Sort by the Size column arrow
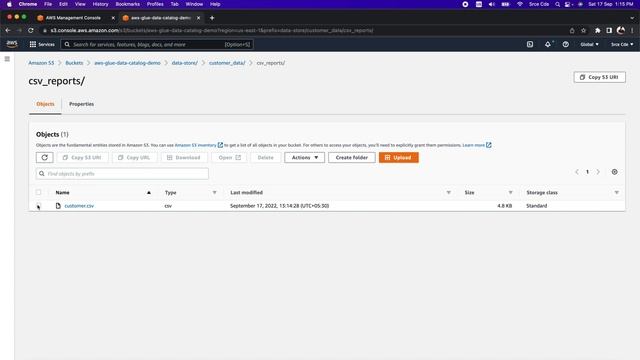 click(x=510, y=192)
